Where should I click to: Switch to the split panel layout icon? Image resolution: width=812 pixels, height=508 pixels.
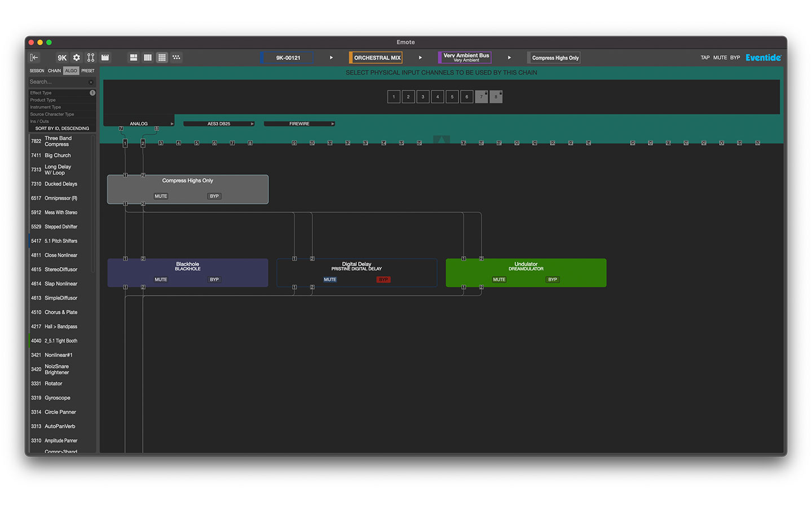tap(134, 58)
